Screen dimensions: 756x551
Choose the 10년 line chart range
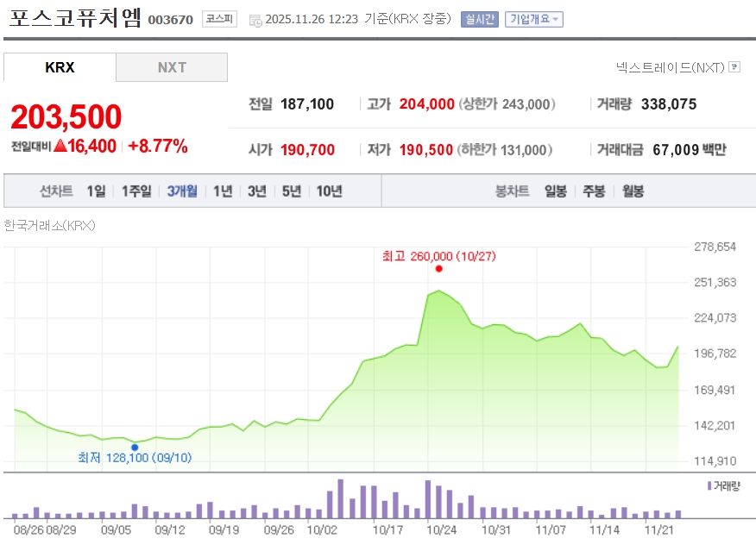[x=329, y=191]
